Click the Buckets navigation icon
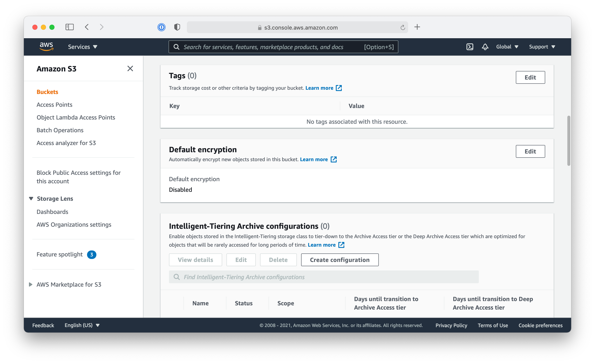Screen dimensions: 595x364 coord(47,92)
